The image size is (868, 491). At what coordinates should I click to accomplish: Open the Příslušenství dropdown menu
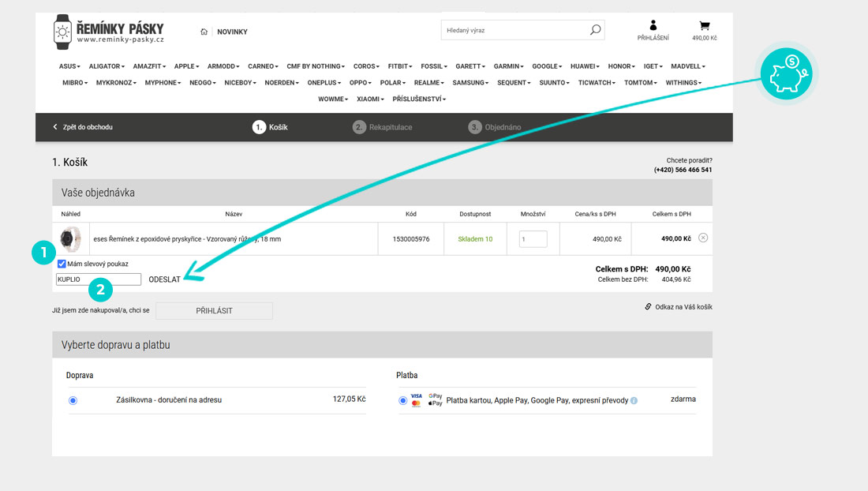coord(419,99)
